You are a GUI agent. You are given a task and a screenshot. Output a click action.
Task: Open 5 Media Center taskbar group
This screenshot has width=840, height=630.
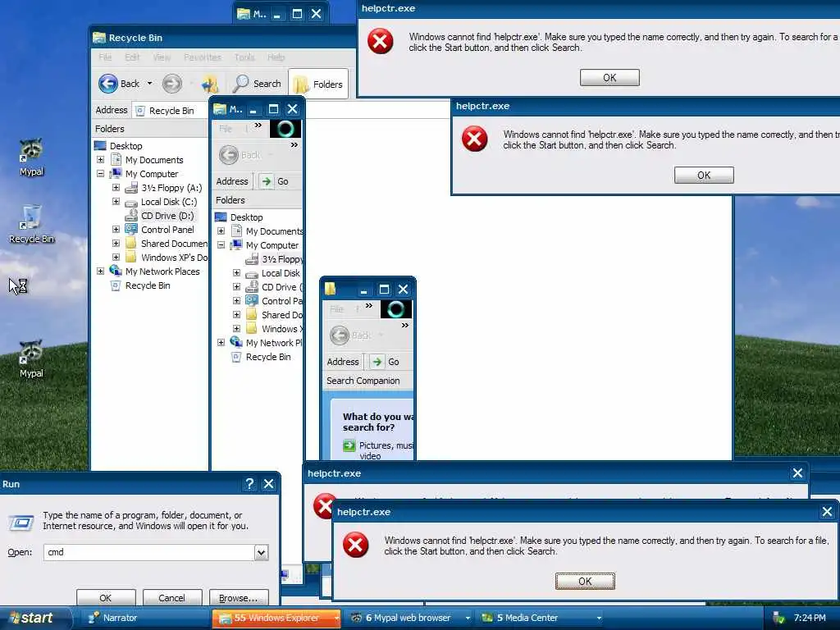pyautogui.click(x=541, y=619)
